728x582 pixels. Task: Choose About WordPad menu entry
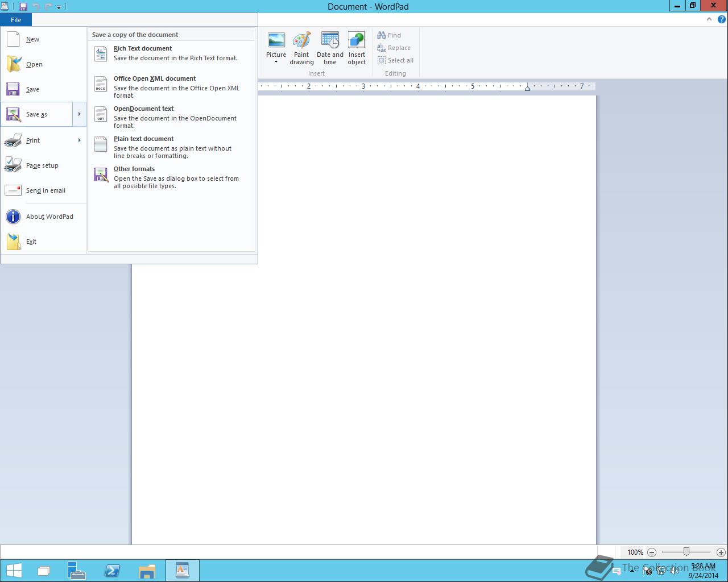click(x=43, y=217)
